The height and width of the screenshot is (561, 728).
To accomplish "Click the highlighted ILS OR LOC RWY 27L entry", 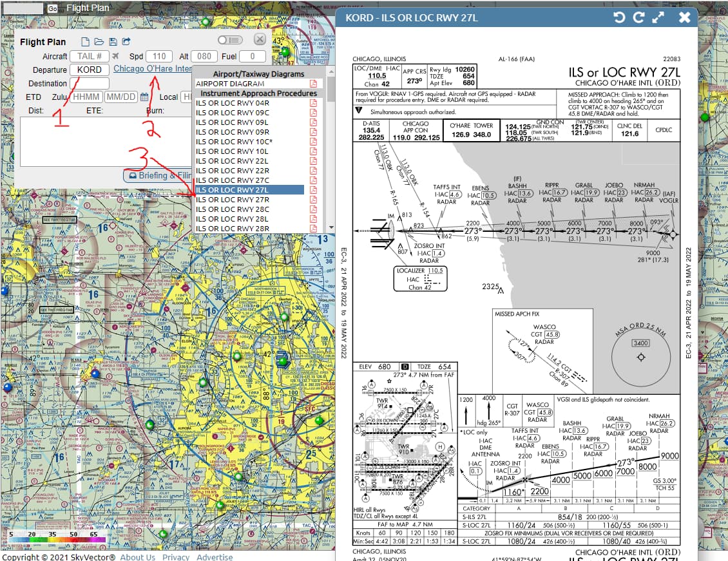I will [250, 190].
